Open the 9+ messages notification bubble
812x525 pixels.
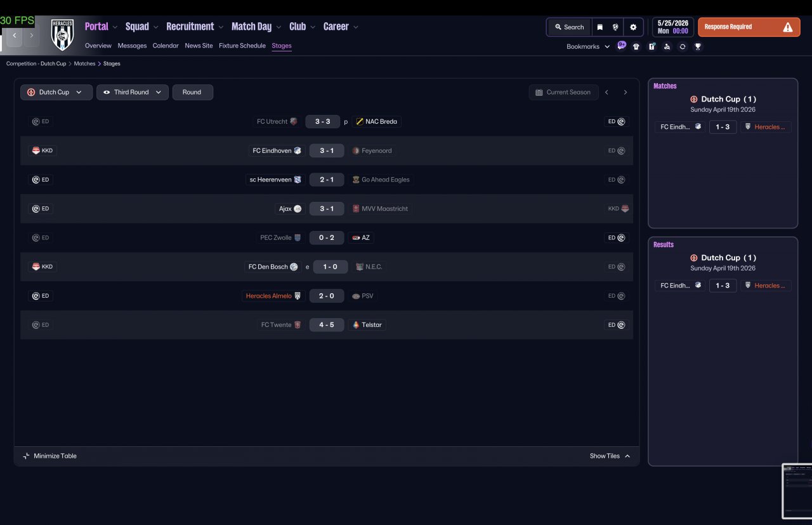click(x=622, y=46)
